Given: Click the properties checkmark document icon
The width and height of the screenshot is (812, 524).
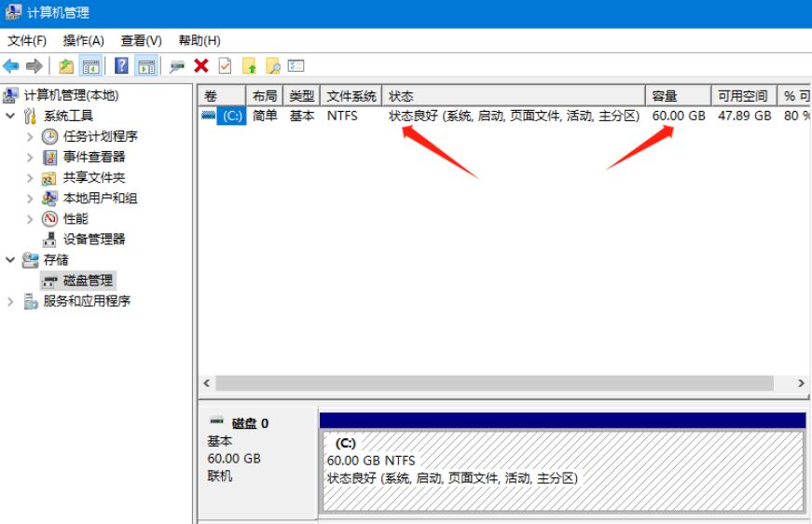Looking at the screenshot, I should [x=226, y=66].
